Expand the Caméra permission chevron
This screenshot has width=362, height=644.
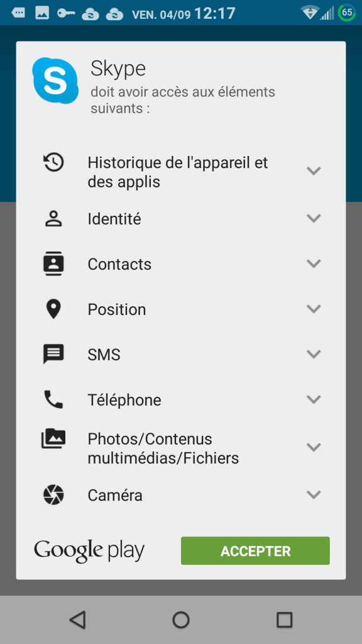[x=314, y=496]
